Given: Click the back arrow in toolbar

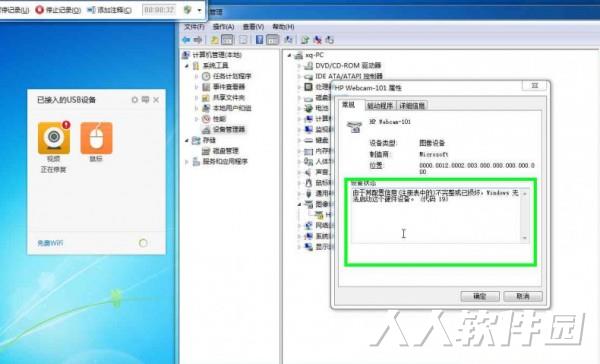Looking at the screenshot, I should coord(186,40).
